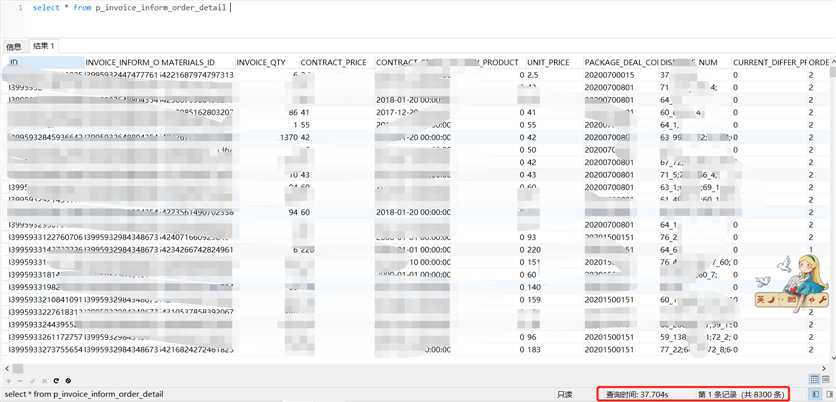Click the highlighted pane layout icon in status bar
836x402 pixels.
click(x=816, y=394)
